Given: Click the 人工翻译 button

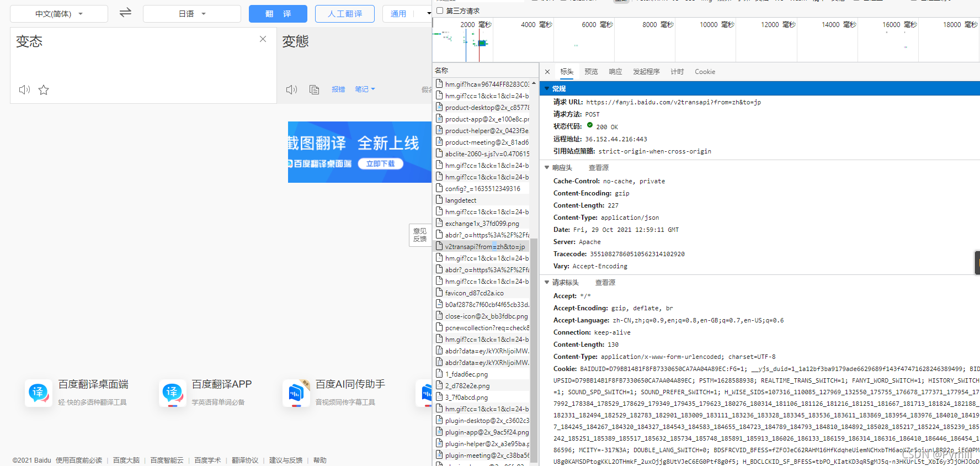Looking at the screenshot, I should [345, 14].
